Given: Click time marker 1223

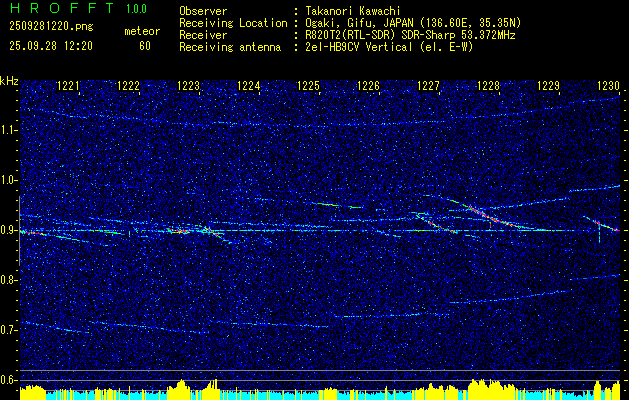Looking at the screenshot, I should [x=189, y=85].
